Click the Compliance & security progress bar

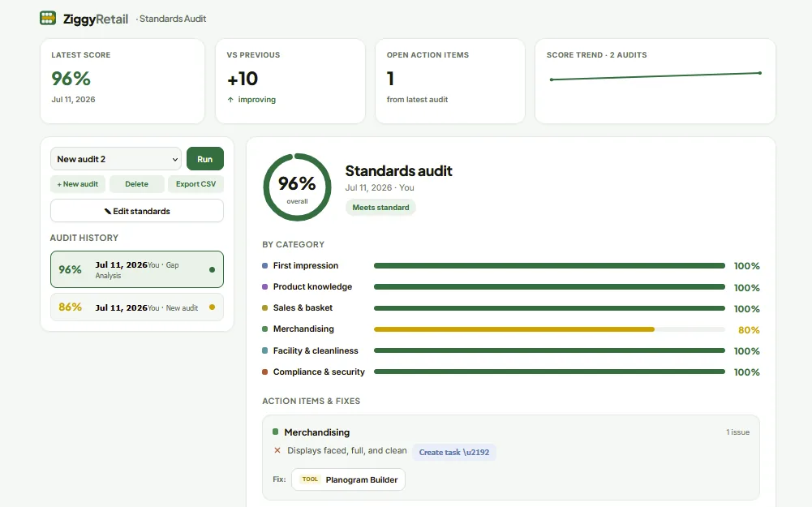[549, 372]
